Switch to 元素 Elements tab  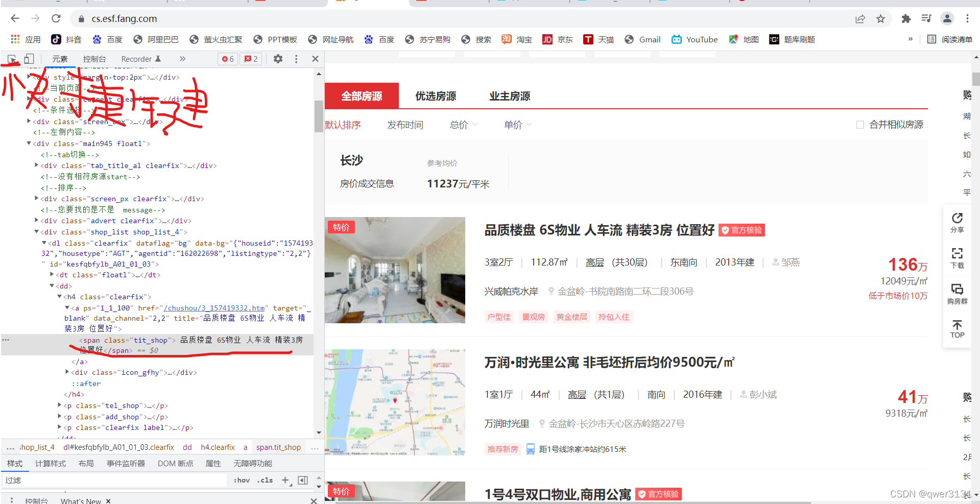coord(60,59)
